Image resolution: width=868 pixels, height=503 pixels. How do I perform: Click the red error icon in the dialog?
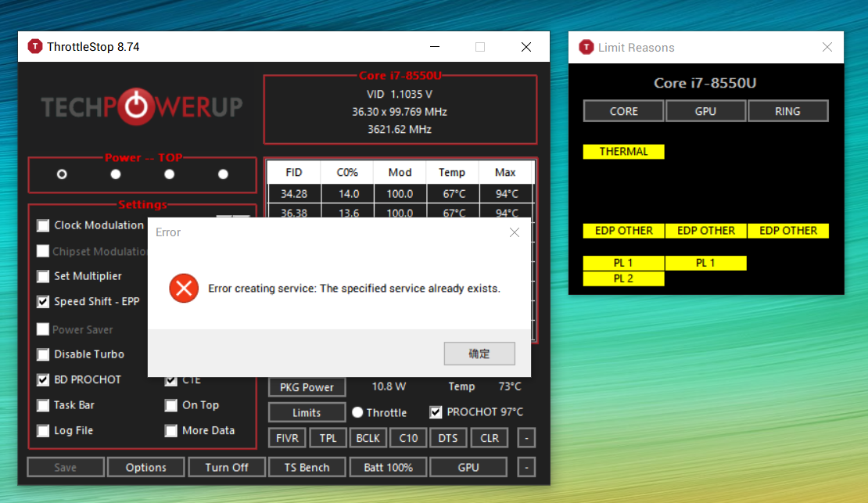point(184,288)
